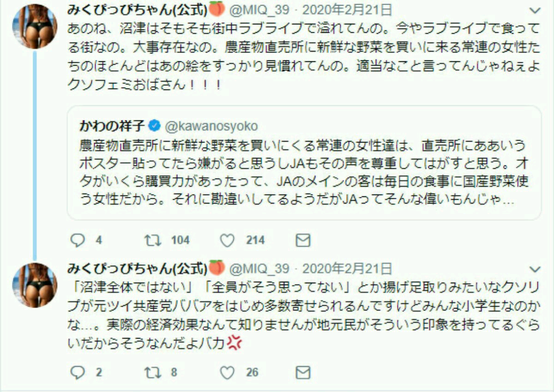Click the envelope icon on second tweet
The image size is (554, 392).
coord(303,372)
